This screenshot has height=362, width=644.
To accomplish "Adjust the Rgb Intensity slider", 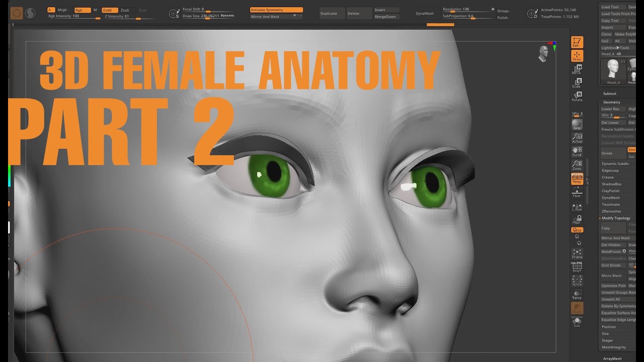I will tap(74, 17).
